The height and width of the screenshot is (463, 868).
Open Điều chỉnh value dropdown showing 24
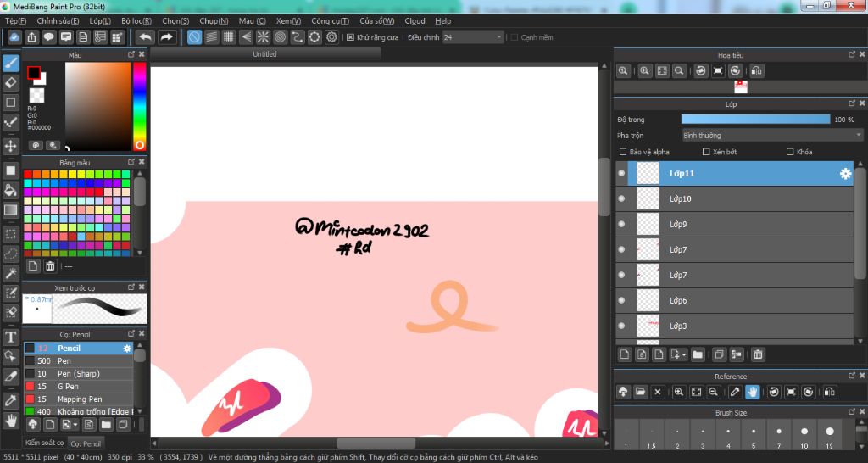coord(473,37)
